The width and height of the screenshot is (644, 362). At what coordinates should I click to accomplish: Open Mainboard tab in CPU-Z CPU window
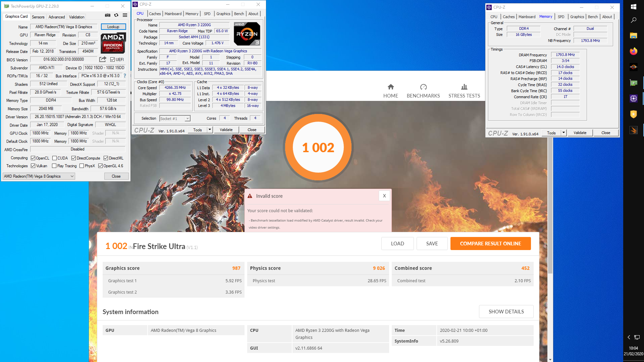coord(173,14)
